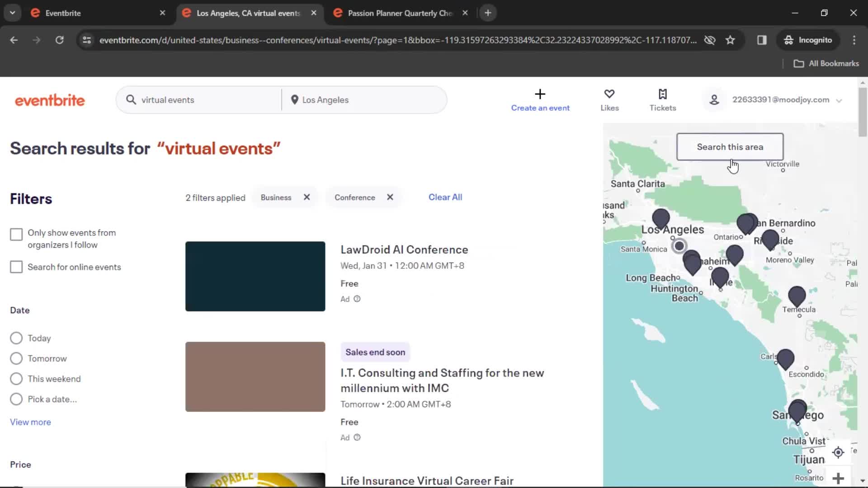The image size is (868, 488).
Task: Remove the Business filter with its X
Action: pos(307,197)
